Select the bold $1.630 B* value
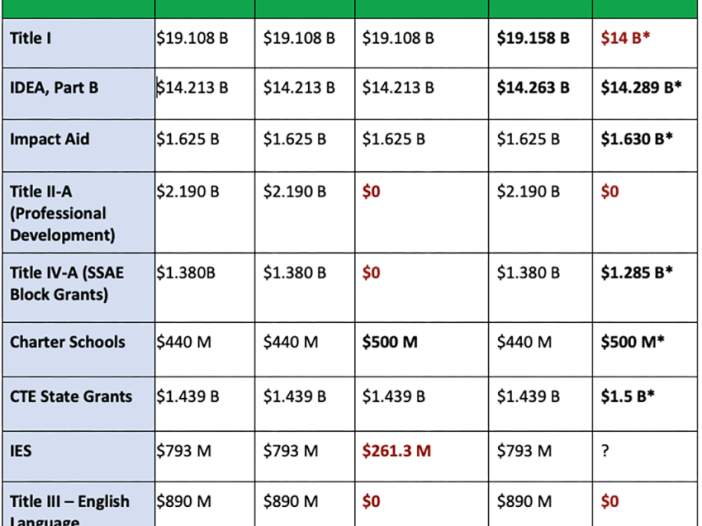The width and height of the screenshot is (702, 526). [636, 139]
